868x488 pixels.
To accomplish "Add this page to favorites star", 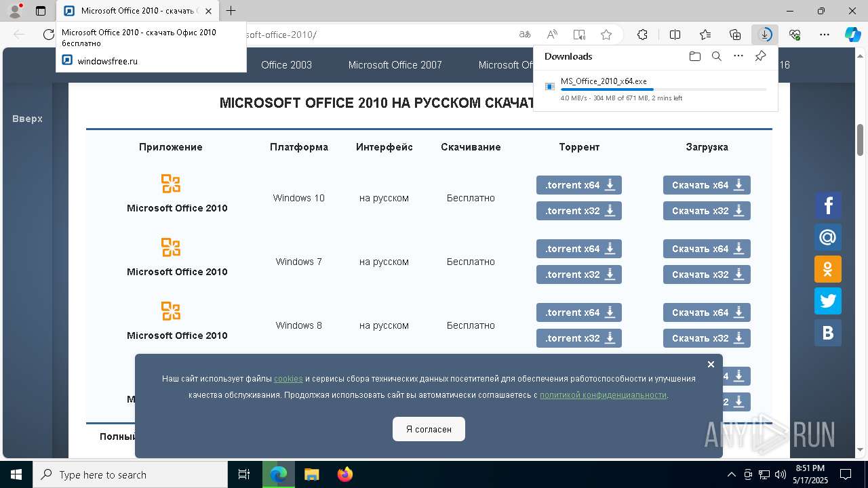I will point(606,35).
